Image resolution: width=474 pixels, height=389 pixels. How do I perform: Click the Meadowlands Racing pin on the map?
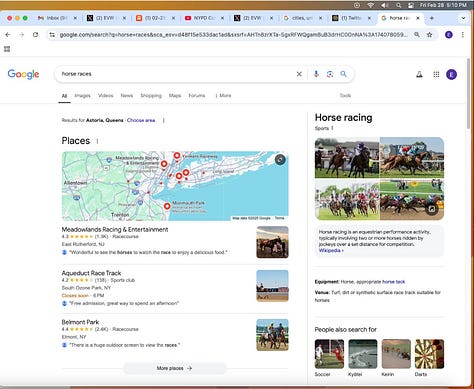pyautogui.click(x=164, y=164)
